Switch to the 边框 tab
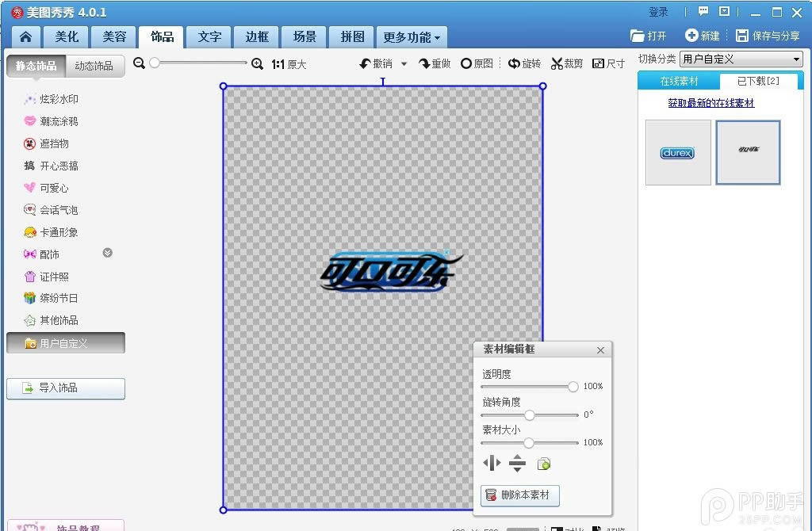 pyautogui.click(x=257, y=36)
